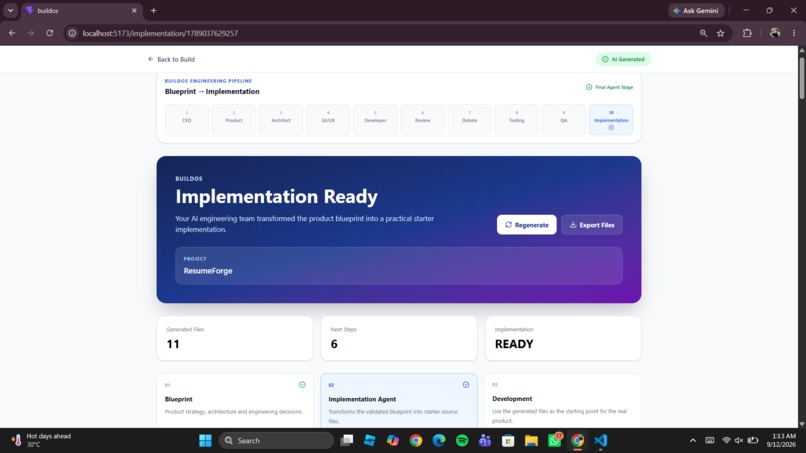The height and width of the screenshot is (453, 806).
Task: Click the Regenerate button
Action: [x=526, y=225]
